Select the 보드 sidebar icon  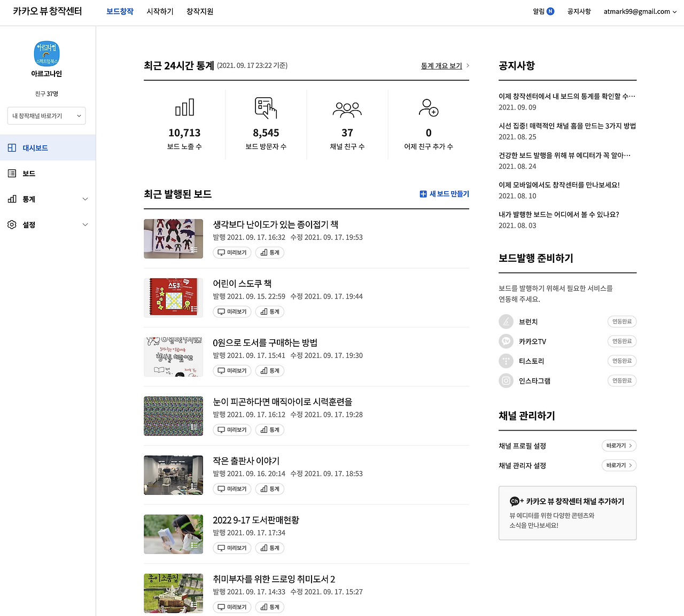[12, 173]
